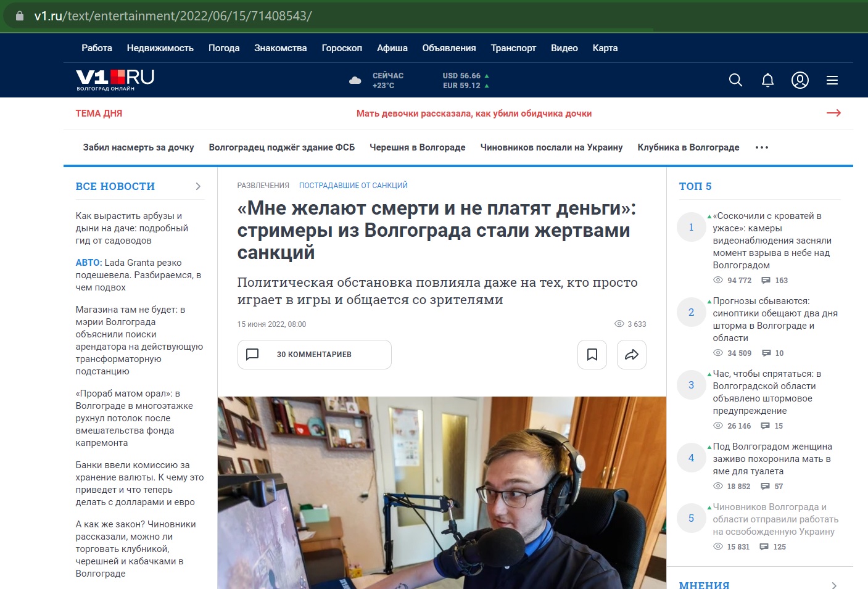Click the Черешня в Волгограде topic
The height and width of the screenshot is (589, 868).
417,147
